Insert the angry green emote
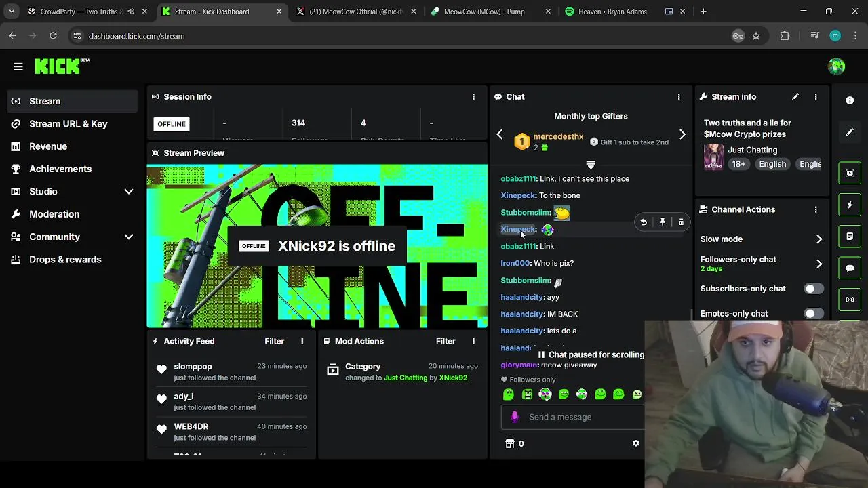Screen dimensions: 868x488 pyautogui.click(x=527, y=394)
